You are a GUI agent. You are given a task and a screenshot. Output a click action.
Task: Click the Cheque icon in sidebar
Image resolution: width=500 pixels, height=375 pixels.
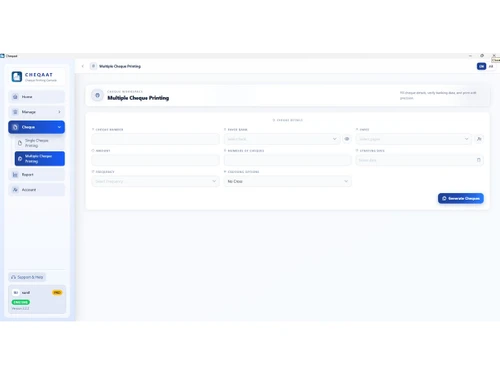click(x=15, y=127)
